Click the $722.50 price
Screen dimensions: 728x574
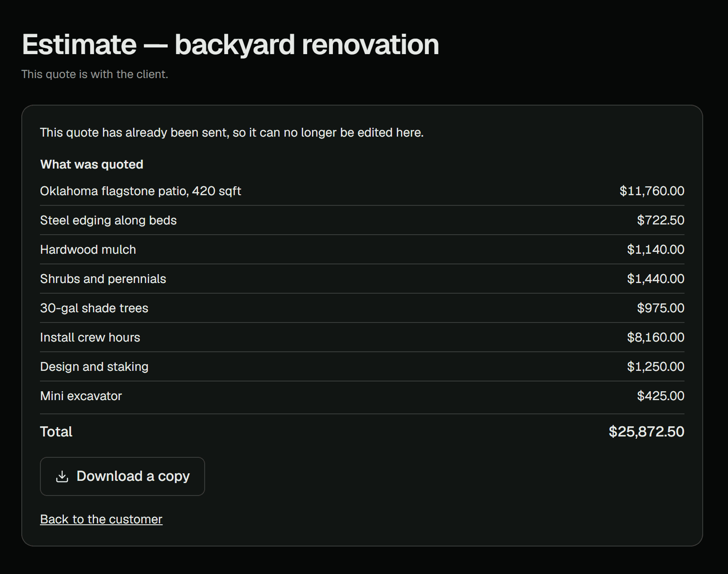click(x=661, y=220)
